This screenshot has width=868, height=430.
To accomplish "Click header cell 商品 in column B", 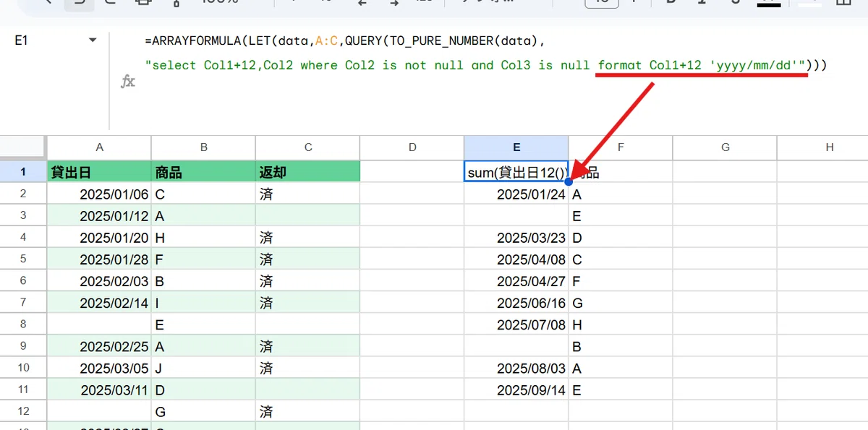I will pyautogui.click(x=203, y=172).
